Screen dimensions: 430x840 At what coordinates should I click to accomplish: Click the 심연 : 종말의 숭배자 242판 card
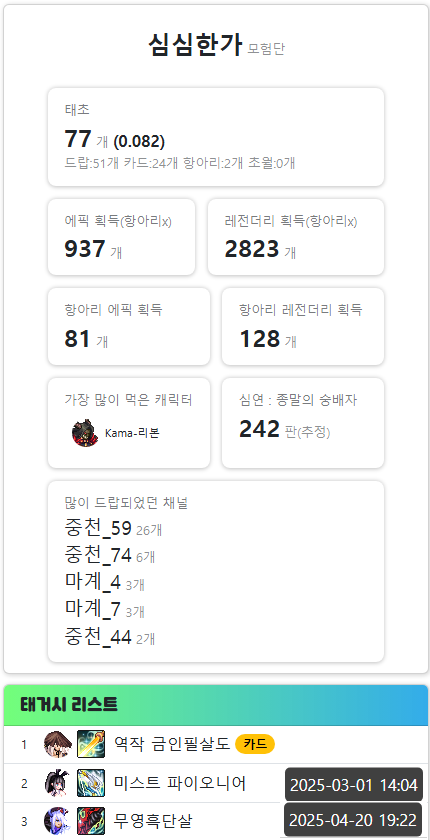pyautogui.click(x=303, y=423)
